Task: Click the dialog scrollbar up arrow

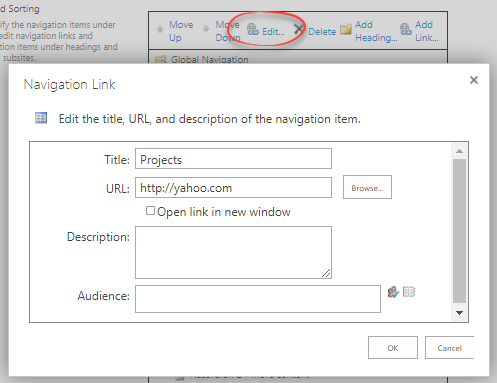Action: point(459,151)
